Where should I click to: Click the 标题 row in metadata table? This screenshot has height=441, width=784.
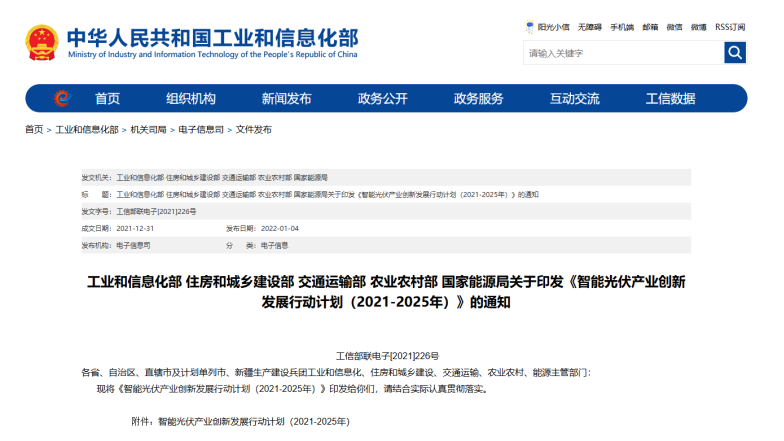tap(386, 194)
